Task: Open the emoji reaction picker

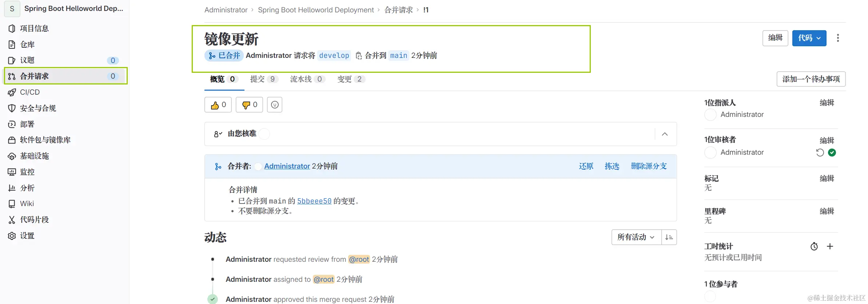Action: (275, 105)
